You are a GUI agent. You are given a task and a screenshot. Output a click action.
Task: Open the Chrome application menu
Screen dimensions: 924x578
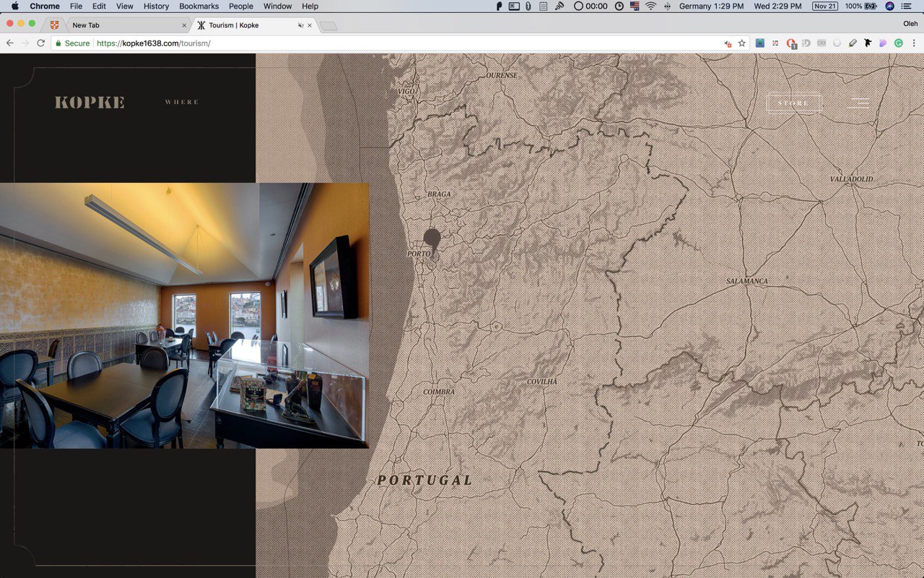click(x=45, y=6)
